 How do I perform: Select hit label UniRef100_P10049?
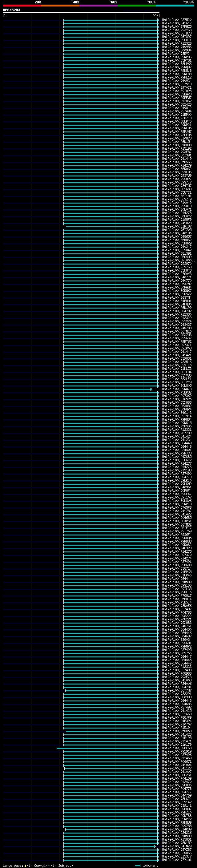pyautogui.click(x=176, y=203)
